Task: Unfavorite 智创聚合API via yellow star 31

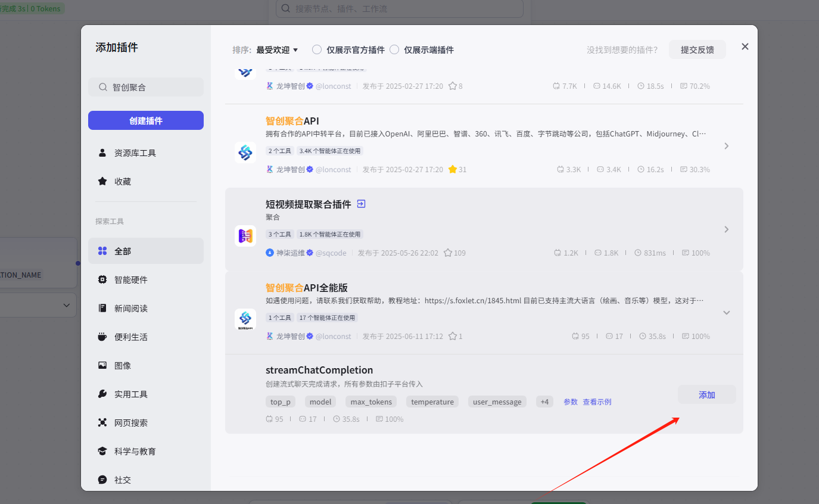Action: point(453,169)
